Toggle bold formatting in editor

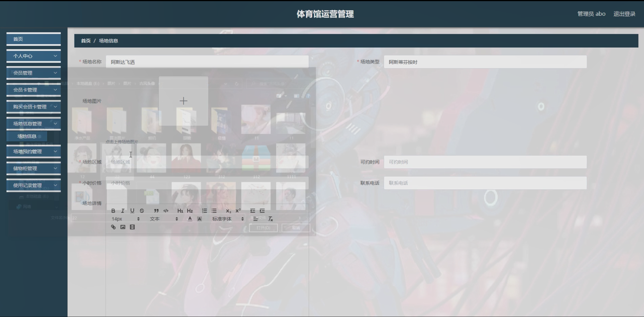coord(113,211)
